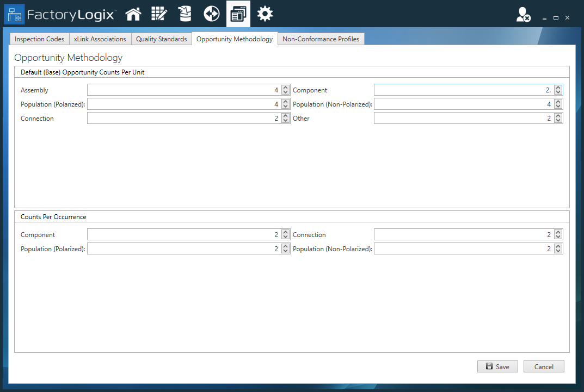The height and width of the screenshot is (392, 584).
Task: Click the Other count stepper arrows
Action: click(558, 119)
